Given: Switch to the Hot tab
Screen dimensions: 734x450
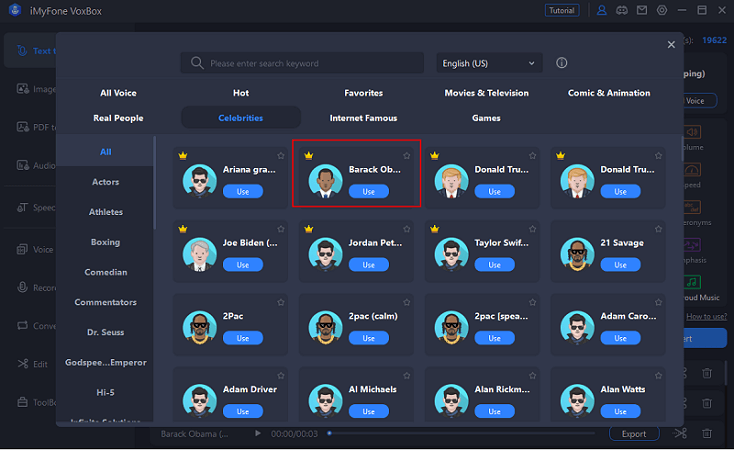Looking at the screenshot, I should point(241,93).
